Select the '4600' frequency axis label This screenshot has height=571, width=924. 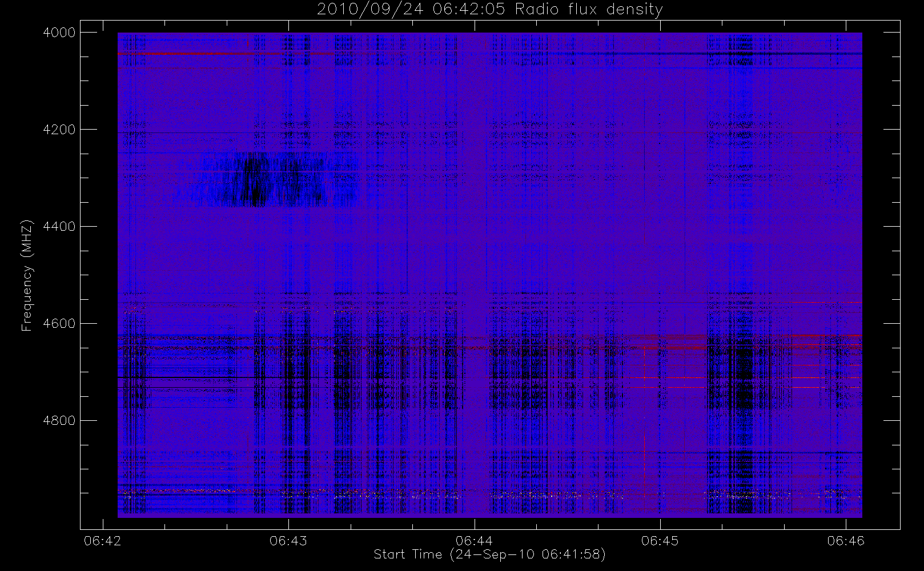tap(59, 324)
